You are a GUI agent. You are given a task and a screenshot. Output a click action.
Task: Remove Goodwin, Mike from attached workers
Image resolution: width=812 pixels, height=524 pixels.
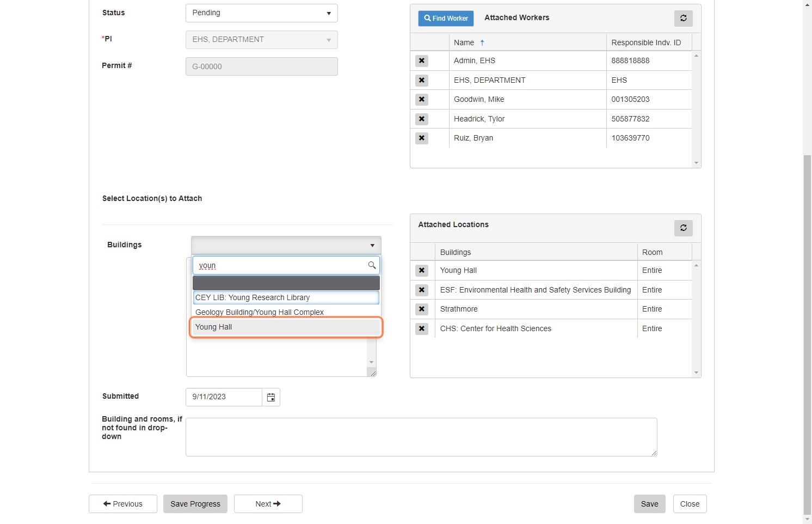pos(422,100)
